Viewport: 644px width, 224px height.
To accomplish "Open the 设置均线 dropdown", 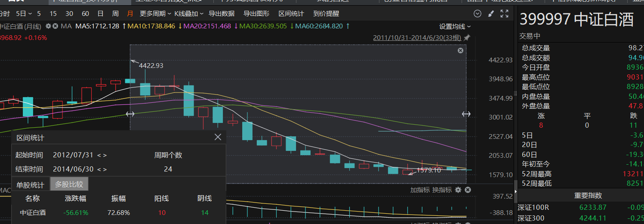I will pyautogui.click(x=455, y=26).
